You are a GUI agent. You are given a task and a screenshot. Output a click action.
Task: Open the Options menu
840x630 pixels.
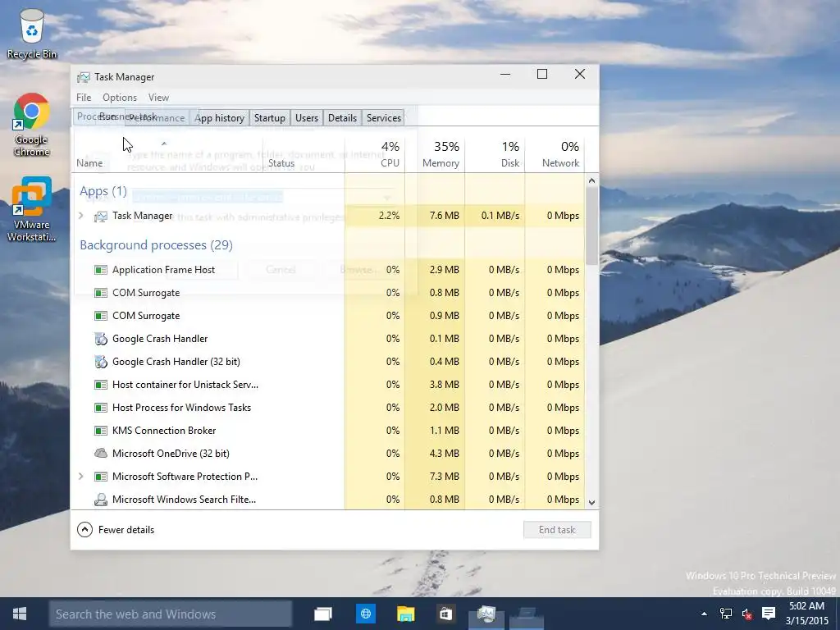point(120,98)
